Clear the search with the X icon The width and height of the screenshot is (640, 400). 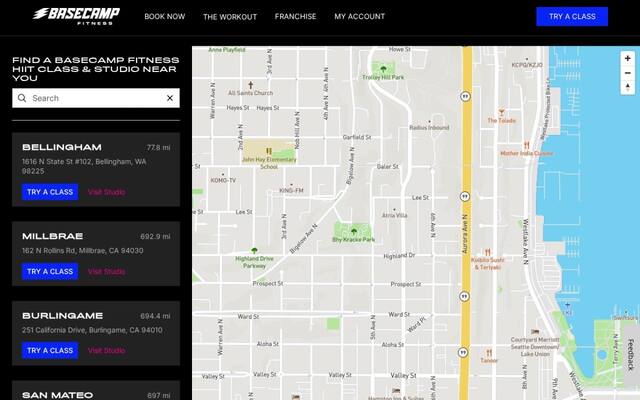click(x=170, y=98)
